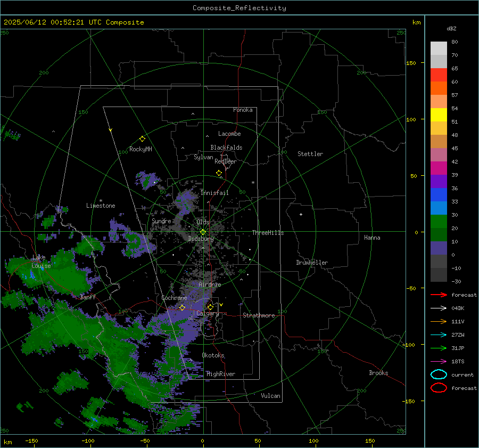Screen dimensions: 479x448
Task: Click the Airdrie label
Action: tap(210, 284)
